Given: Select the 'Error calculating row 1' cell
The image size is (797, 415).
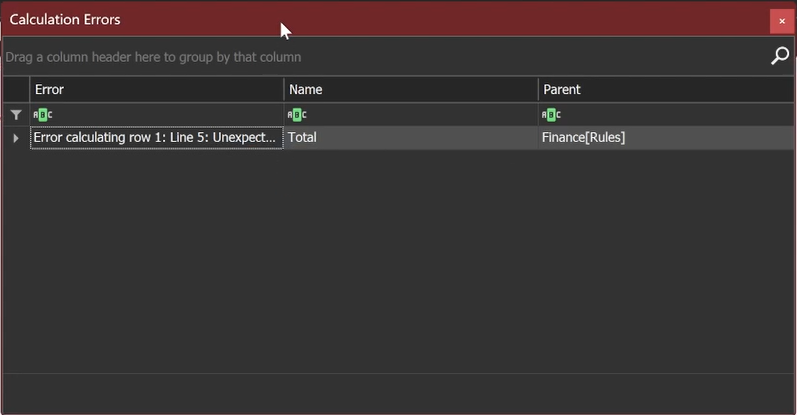Looking at the screenshot, I should [x=156, y=138].
